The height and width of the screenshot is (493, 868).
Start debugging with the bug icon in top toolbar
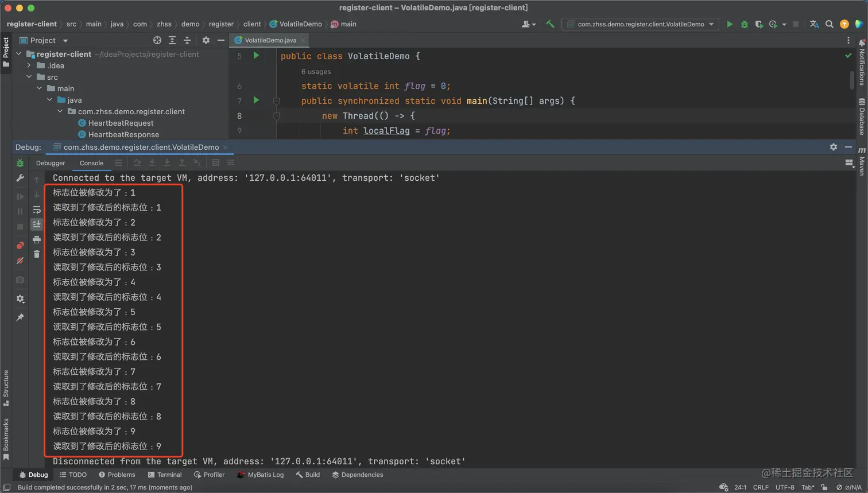[745, 24]
